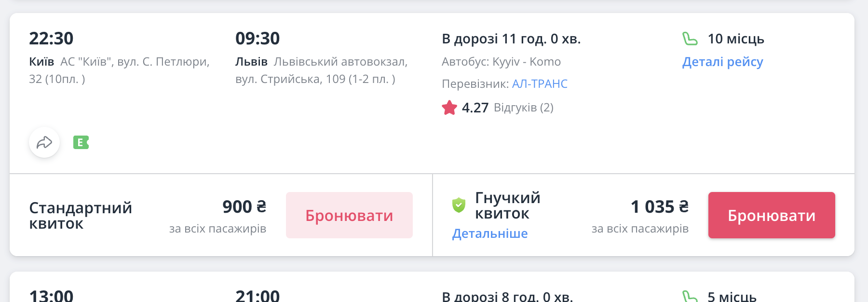Click the red star rating icon
The height and width of the screenshot is (302, 868).
click(449, 108)
